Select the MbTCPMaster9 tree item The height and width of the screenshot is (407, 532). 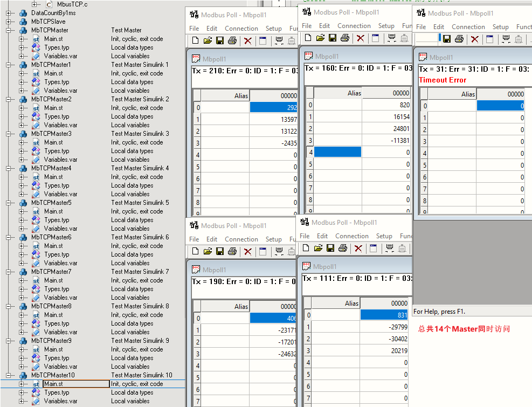coord(51,341)
